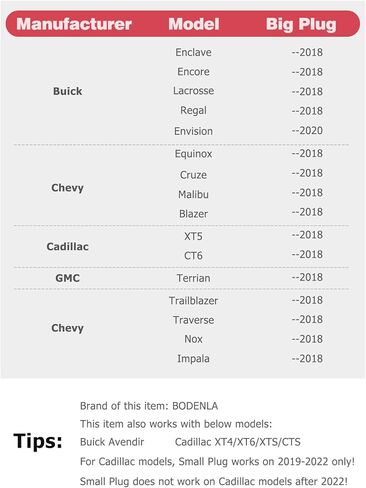Screen dimensions: 366x488
Task: Click the Envision model name
Action: click(x=193, y=131)
